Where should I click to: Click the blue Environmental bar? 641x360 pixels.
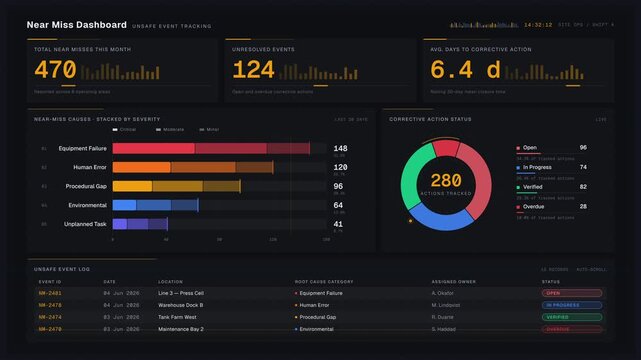[155, 205]
